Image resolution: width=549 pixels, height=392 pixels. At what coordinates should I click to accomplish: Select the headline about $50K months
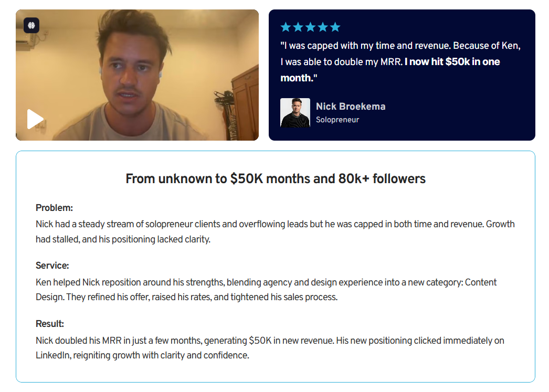coord(274,178)
